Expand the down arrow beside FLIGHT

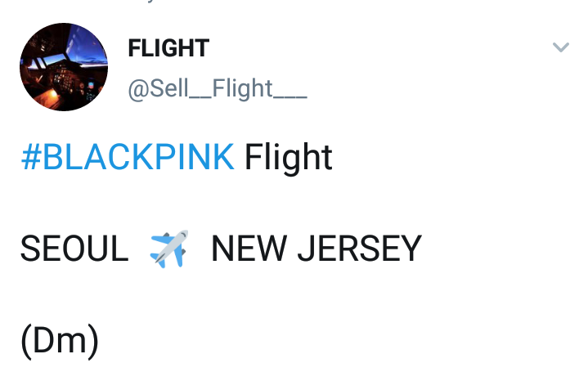click(x=560, y=47)
